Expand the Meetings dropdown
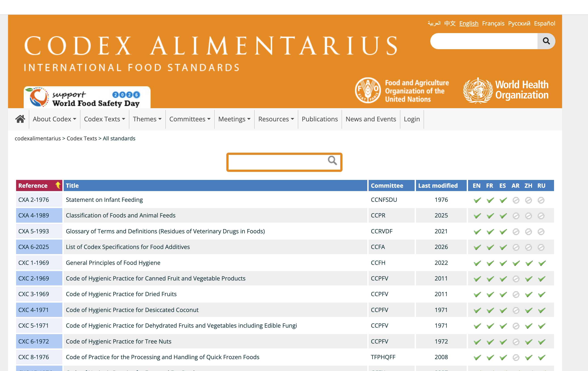The width and height of the screenshot is (588, 371). (234, 119)
